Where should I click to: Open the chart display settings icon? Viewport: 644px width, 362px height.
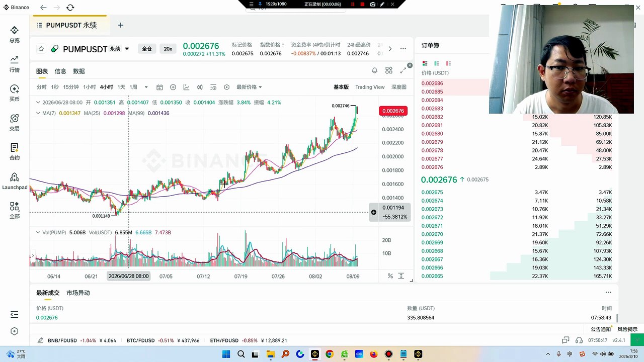pos(213,87)
